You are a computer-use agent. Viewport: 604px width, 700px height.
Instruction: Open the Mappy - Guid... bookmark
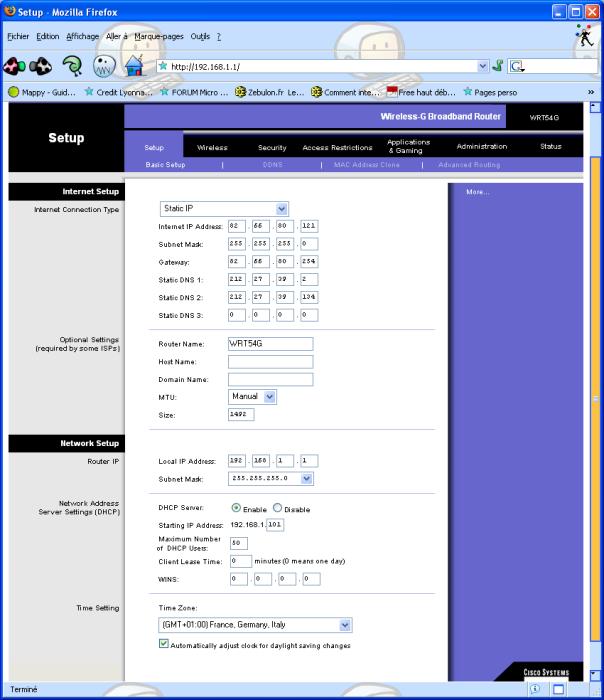coord(42,92)
